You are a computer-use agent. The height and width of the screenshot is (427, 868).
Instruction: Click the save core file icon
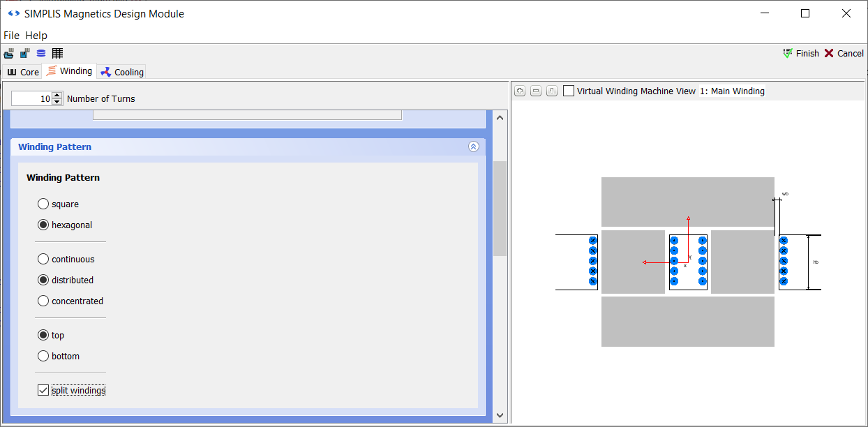point(25,54)
